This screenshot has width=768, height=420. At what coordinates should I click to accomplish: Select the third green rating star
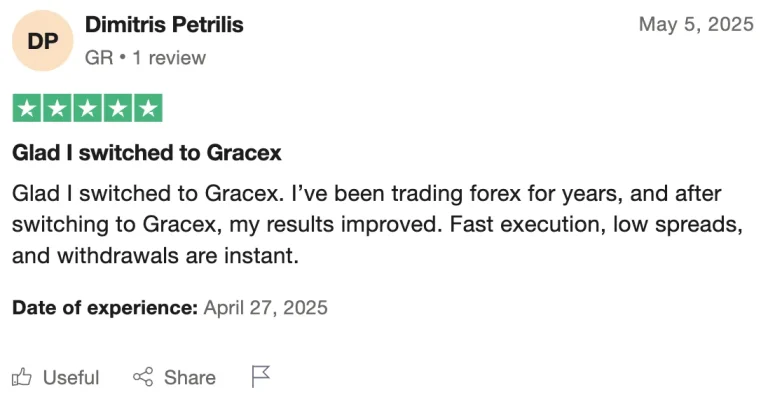88,108
